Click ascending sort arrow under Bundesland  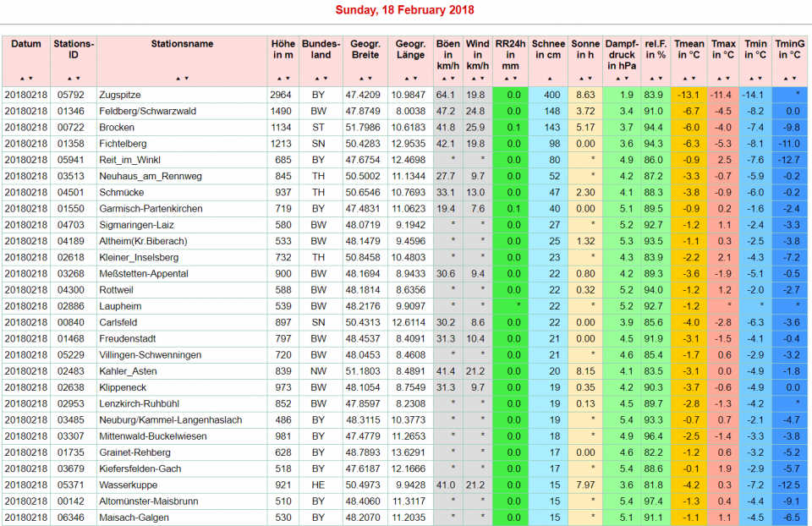click(x=315, y=78)
